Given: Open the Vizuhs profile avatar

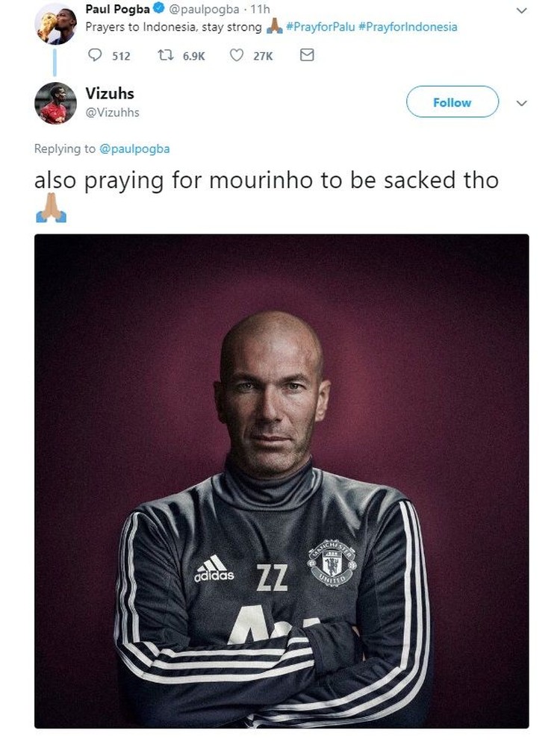Looking at the screenshot, I should click(x=55, y=103).
